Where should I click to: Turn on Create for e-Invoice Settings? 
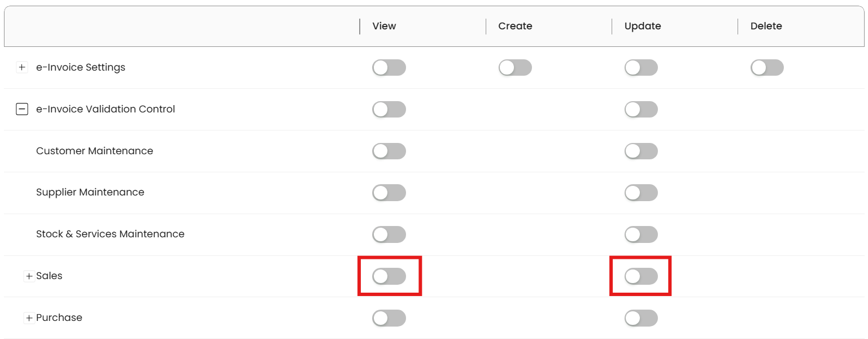[x=515, y=68]
